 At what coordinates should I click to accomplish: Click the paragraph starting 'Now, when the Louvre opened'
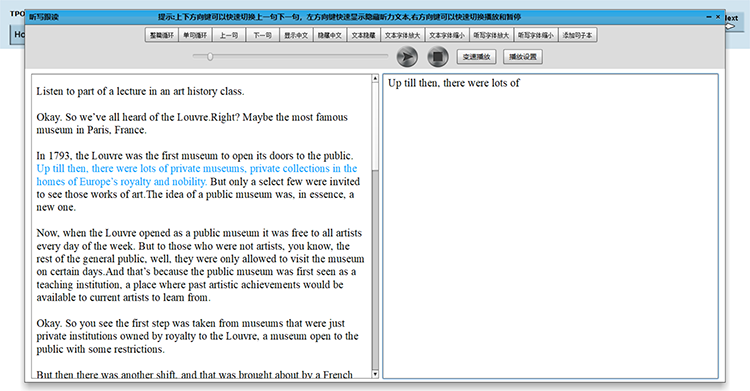click(200, 265)
